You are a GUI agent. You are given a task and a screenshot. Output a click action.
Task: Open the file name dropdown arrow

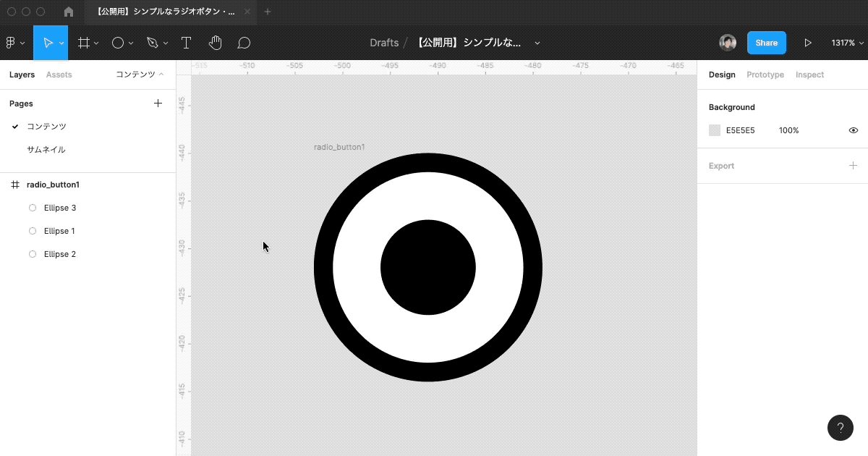(537, 43)
